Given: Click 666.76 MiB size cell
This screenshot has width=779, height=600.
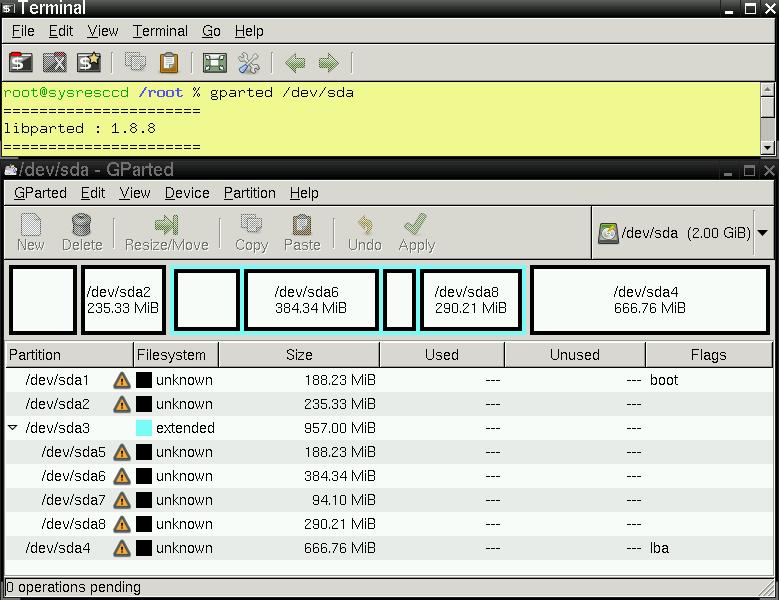Looking at the screenshot, I should point(340,548).
